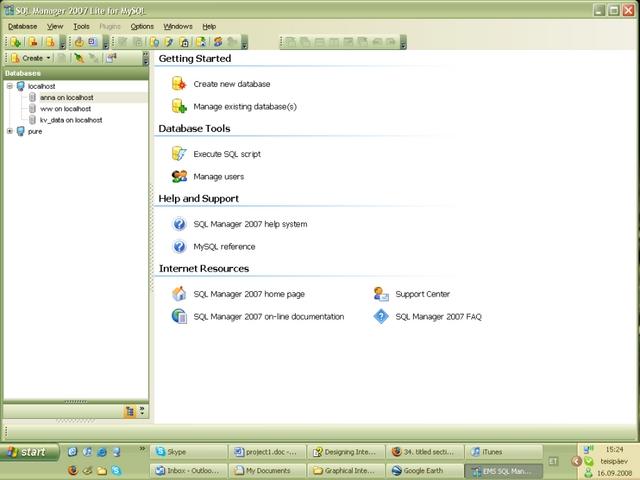Select 'anna on localhost' database

coord(67,98)
